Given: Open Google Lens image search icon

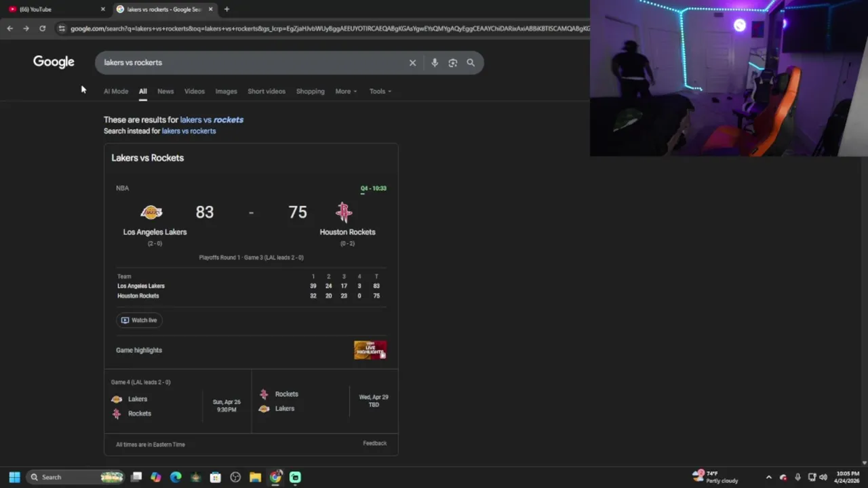Looking at the screenshot, I should 452,62.
